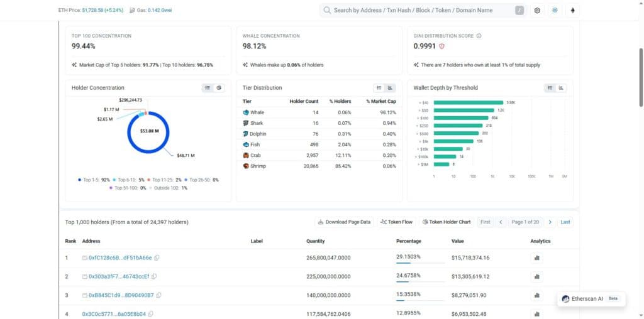Copy address 0x303a3fF7...46743ccEf

click(x=154, y=277)
